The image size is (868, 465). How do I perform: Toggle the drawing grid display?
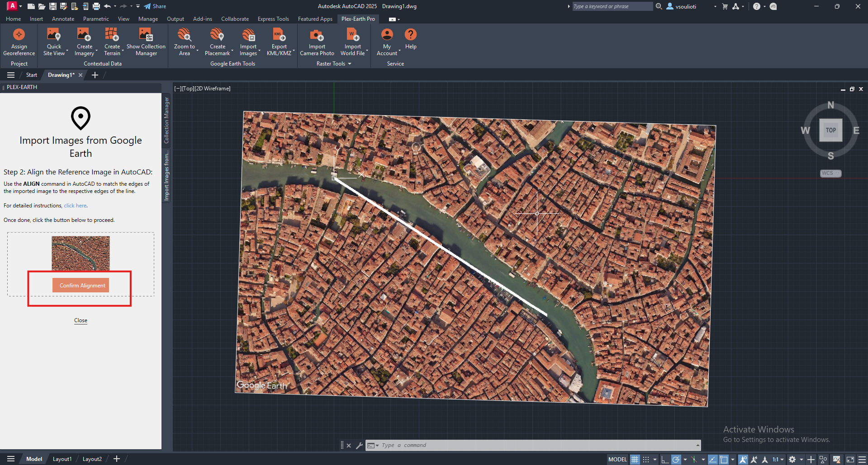click(635, 459)
